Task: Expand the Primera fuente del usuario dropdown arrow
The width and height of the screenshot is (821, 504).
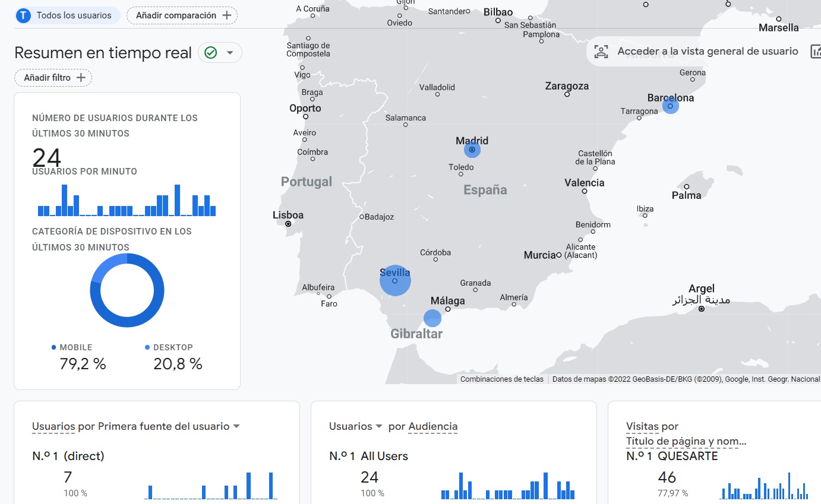Action: 236,426
